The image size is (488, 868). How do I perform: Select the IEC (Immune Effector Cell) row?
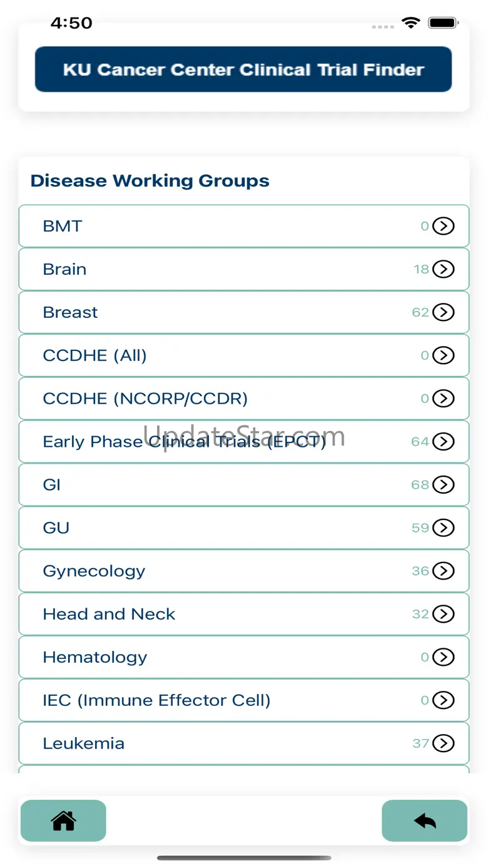[156, 700]
